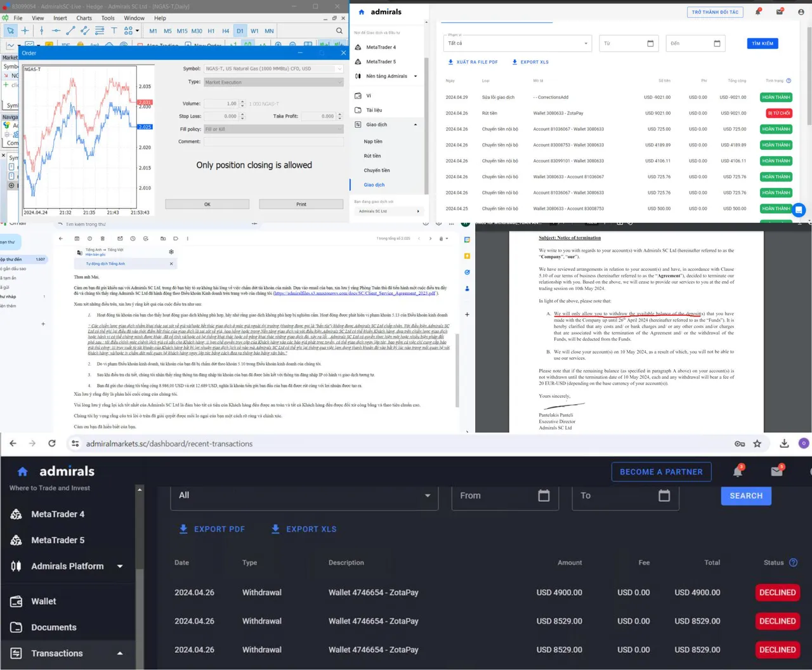Choose the text label tool in MetaTrader

point(114,30)
